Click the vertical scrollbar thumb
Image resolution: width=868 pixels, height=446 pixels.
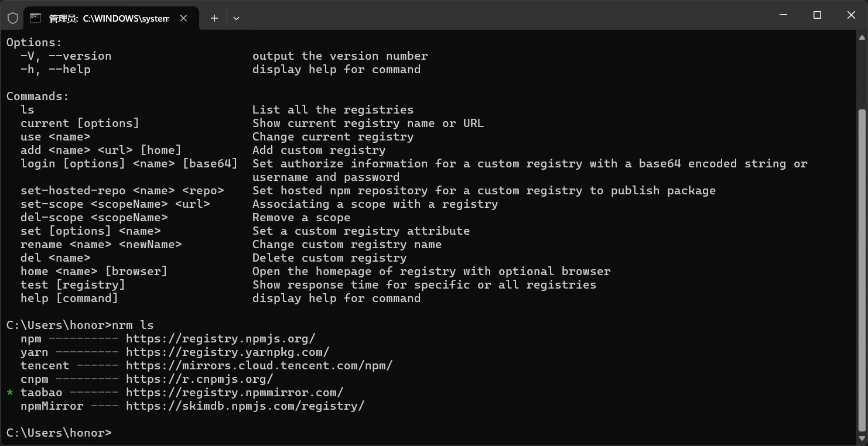[862, 269]
